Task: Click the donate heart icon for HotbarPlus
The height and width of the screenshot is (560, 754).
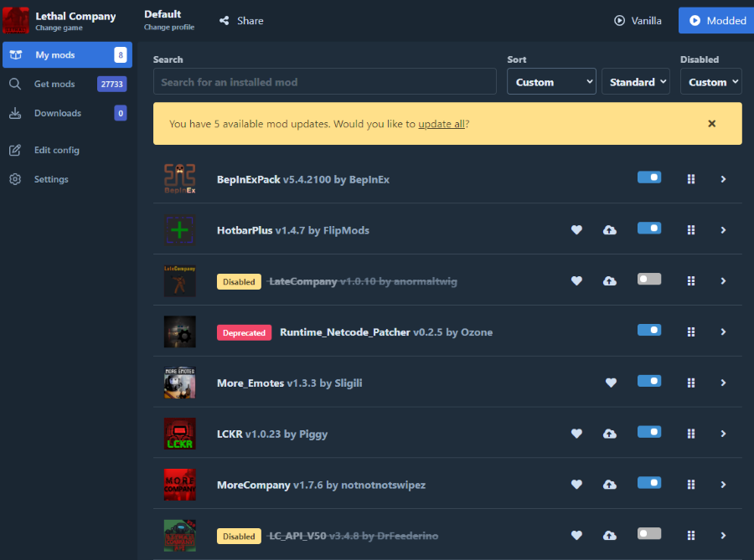Action: 576,230
